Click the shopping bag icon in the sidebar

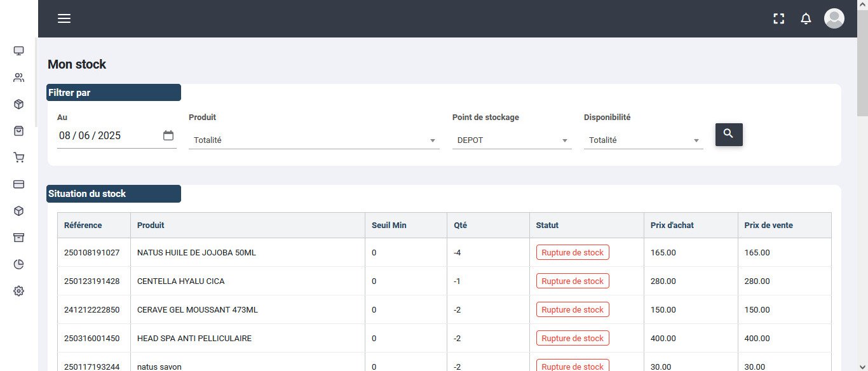(19, 131)
